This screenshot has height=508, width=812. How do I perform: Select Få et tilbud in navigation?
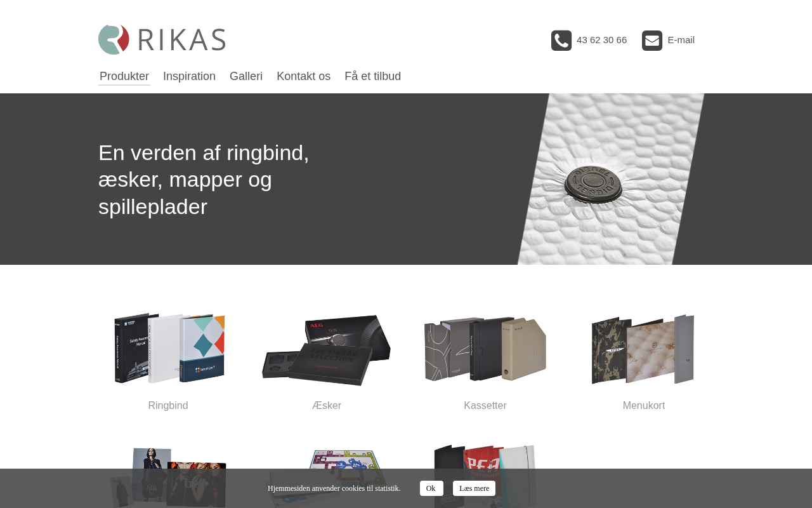tap(373, 76)
